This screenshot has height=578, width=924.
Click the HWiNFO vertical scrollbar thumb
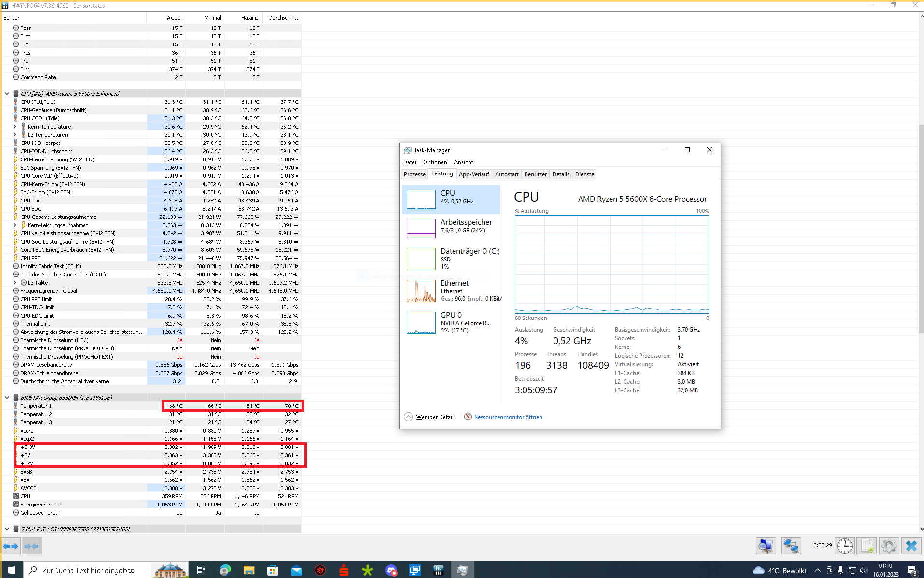click(921, 229)
